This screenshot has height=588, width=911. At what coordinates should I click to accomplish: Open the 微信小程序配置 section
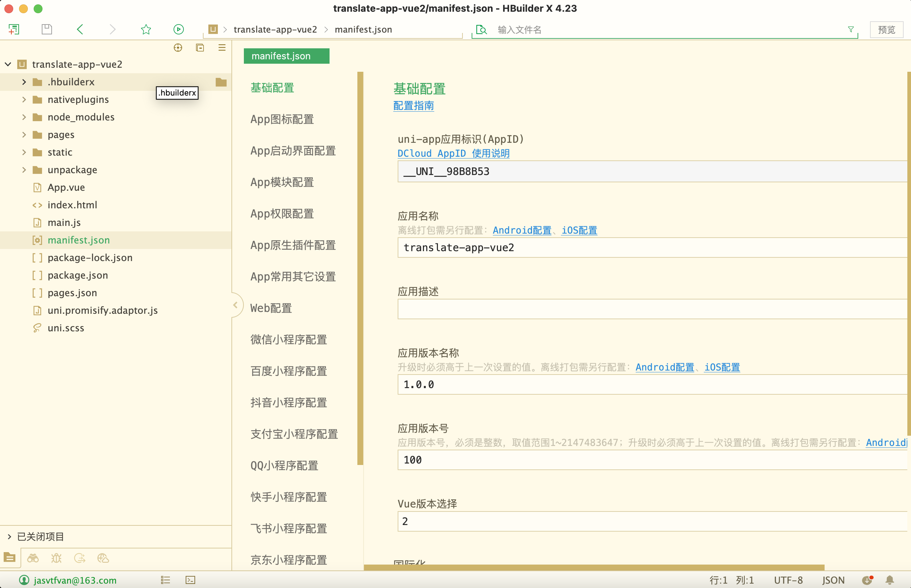point(289,339)
